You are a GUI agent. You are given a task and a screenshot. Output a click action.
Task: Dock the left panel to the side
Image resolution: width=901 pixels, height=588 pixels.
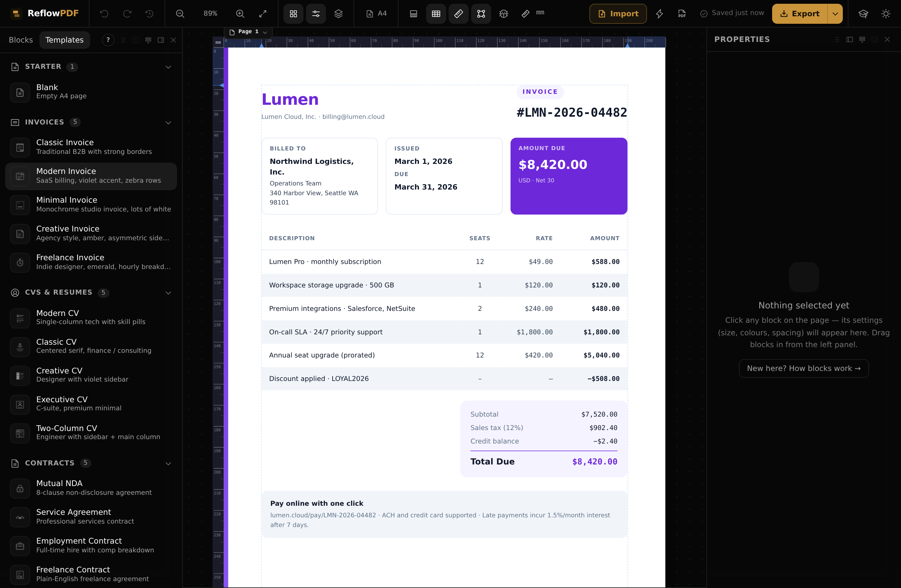point(161,40)
